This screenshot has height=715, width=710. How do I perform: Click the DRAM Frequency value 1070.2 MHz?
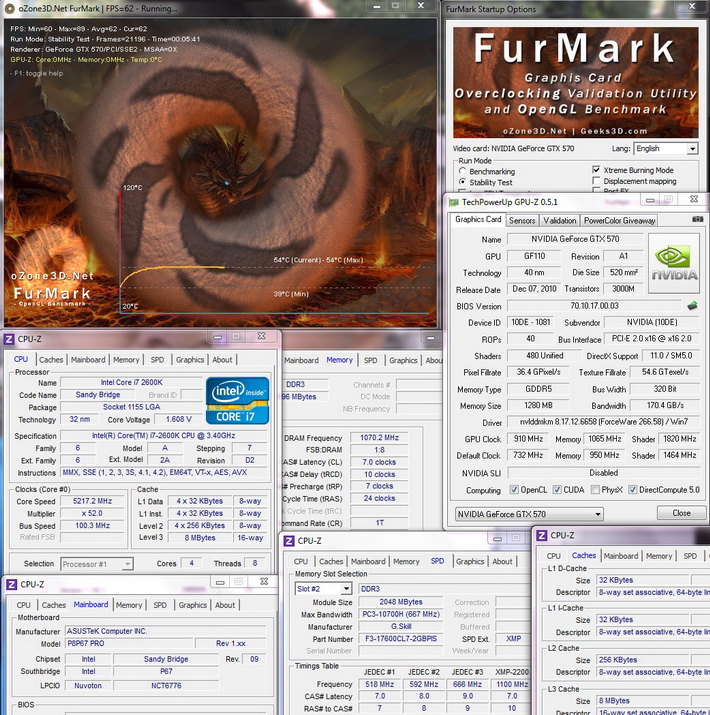click(x=379, y=438)
